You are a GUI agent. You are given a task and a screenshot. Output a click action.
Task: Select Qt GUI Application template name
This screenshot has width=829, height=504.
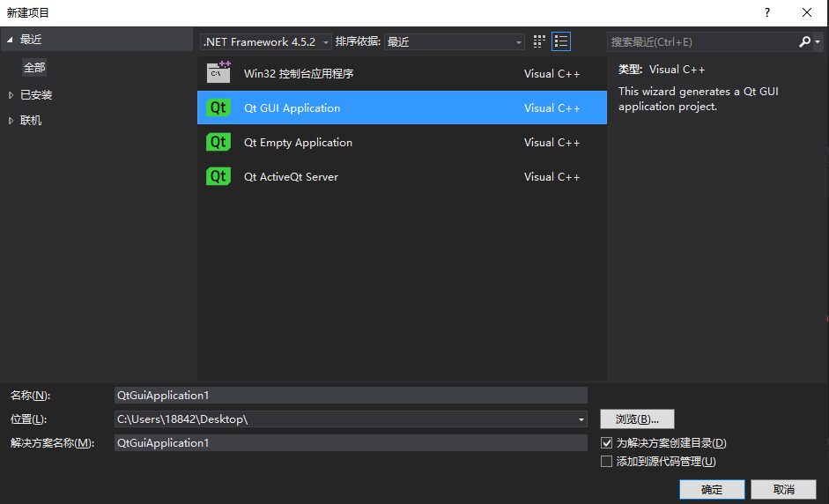pos(292,107)
